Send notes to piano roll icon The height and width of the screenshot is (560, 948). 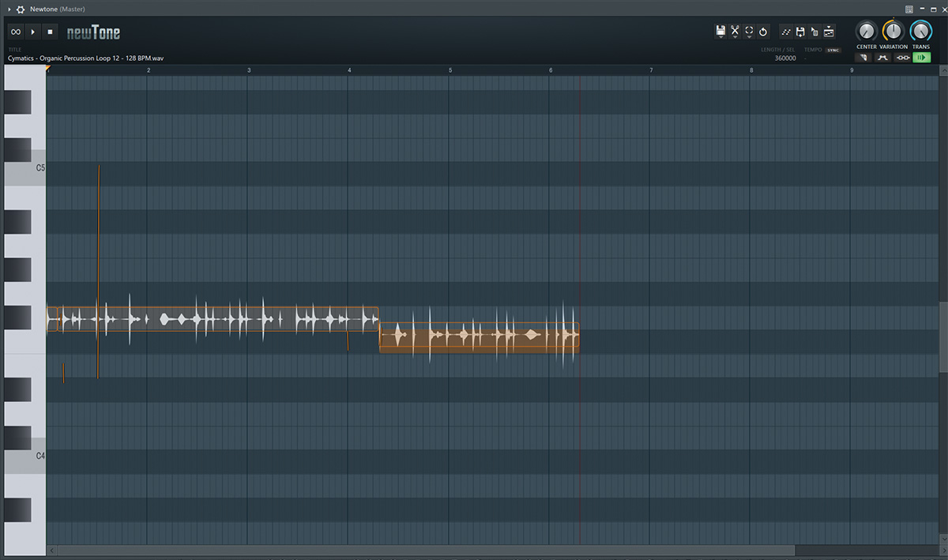pos(786,32)
